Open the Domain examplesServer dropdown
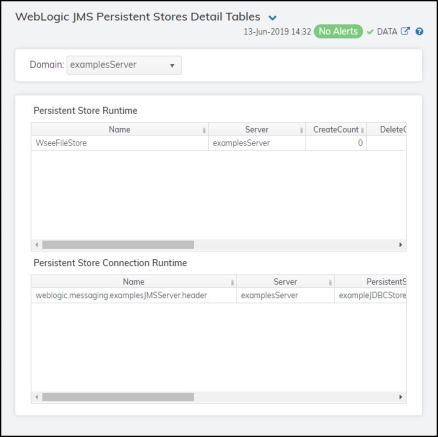 (124, 65)
